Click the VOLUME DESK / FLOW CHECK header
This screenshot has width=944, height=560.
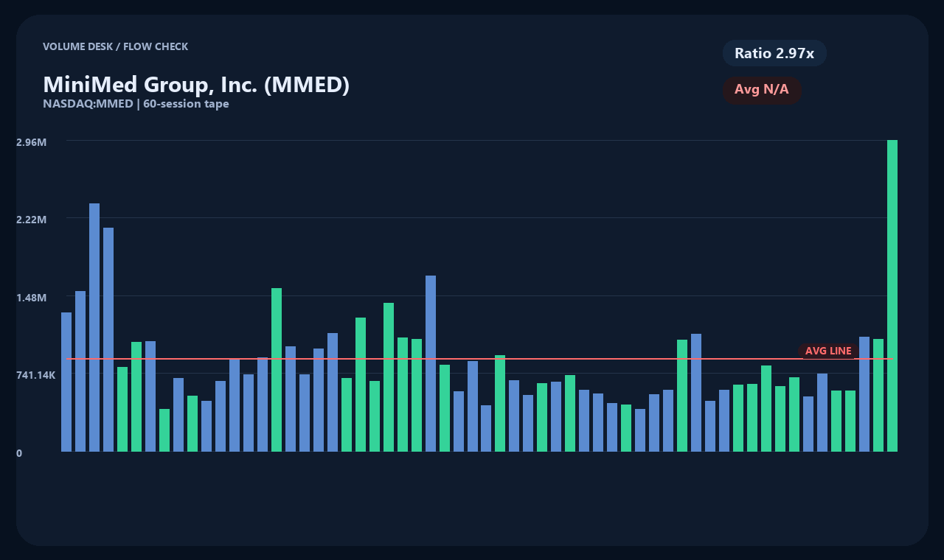click(115, 46)
